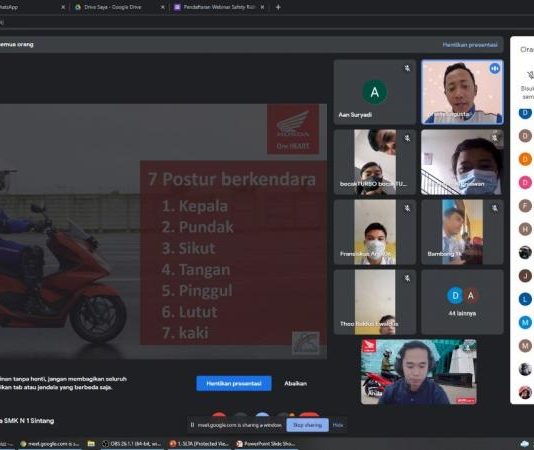Select Theo participant video tile
The width and height of the screenshot is (534, 450).
click(375, 302)
